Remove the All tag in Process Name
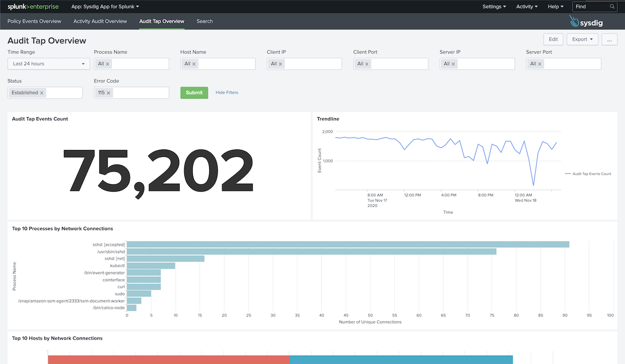625x364 pixels. point(108,64)
